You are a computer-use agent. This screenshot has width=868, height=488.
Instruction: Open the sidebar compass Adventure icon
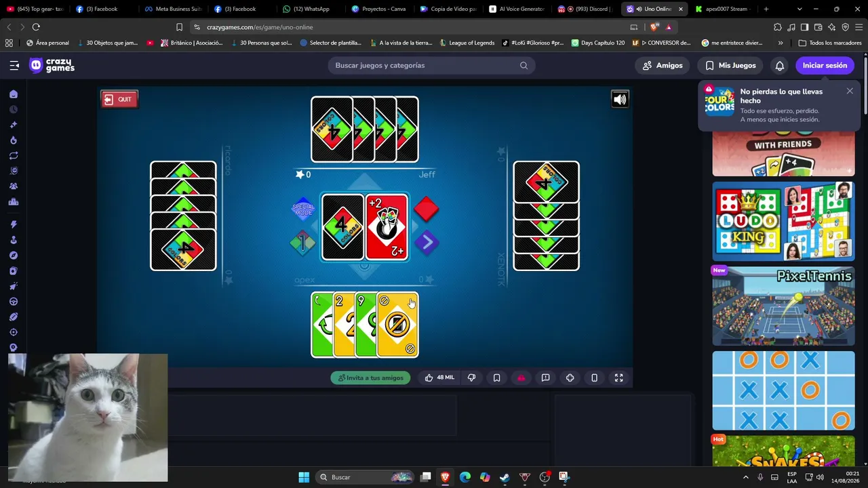click(14, 256)
